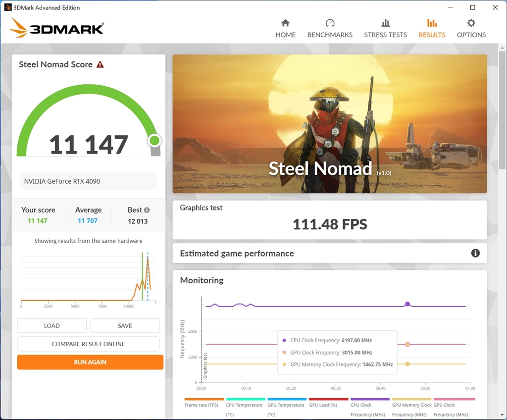Click the large 11 147 score number

pos(89,145)
